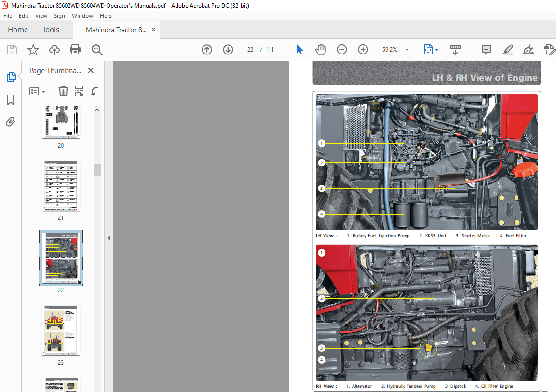Open the Attachments paperclip panel

point(11,122)
